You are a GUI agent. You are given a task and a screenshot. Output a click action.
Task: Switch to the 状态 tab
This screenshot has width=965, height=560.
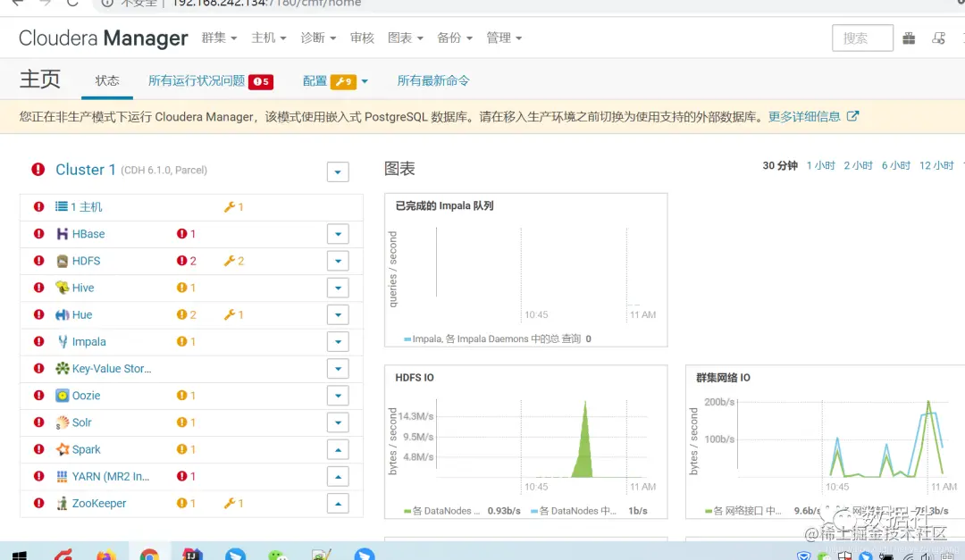click(x=107, y=80)
